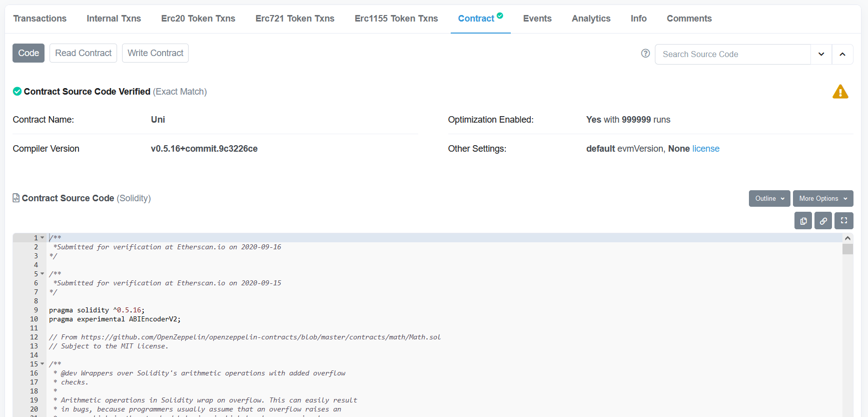The image size is (868, 417).
Task: Collapse the comment block at line 5
Action: (43, 274)
